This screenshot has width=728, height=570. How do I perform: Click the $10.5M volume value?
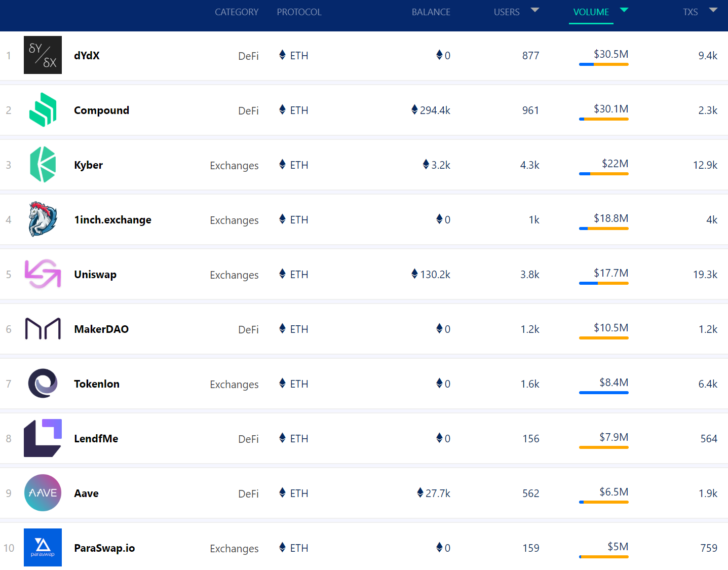(x=611, y=327)
